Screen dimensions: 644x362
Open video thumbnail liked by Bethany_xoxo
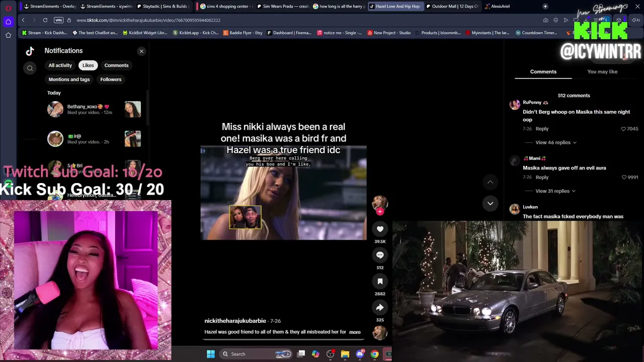point(133,109)
